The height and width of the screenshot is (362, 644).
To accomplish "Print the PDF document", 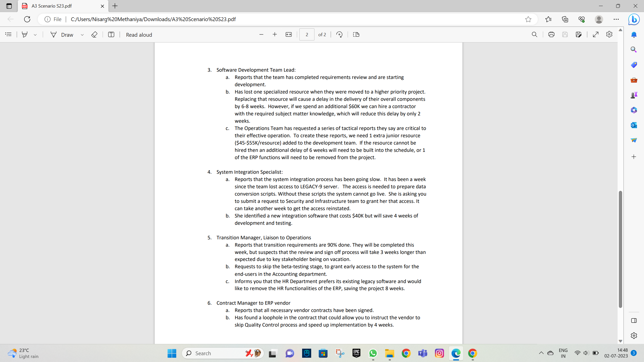I will [551, 34].
